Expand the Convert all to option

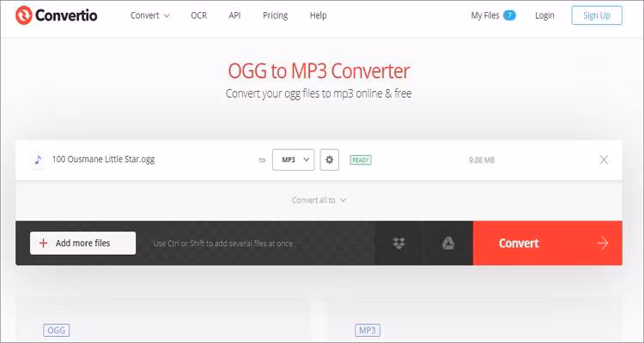coord(319,200)
